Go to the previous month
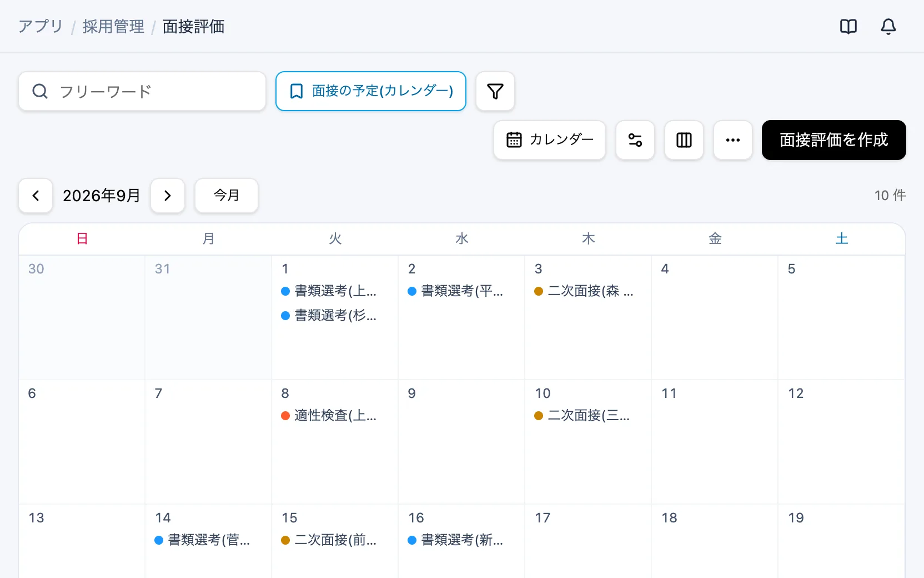Screen dimensions: 924x578 tap(36, 196)
